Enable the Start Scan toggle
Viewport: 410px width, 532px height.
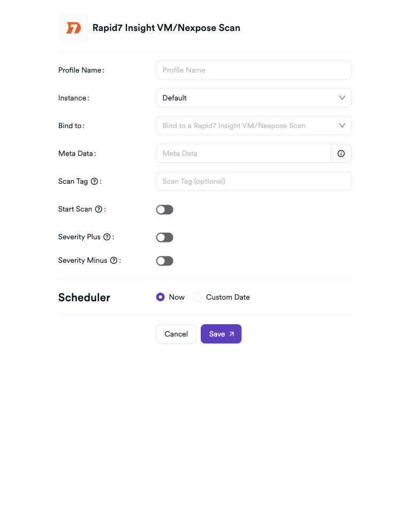[x=164, y=209]
